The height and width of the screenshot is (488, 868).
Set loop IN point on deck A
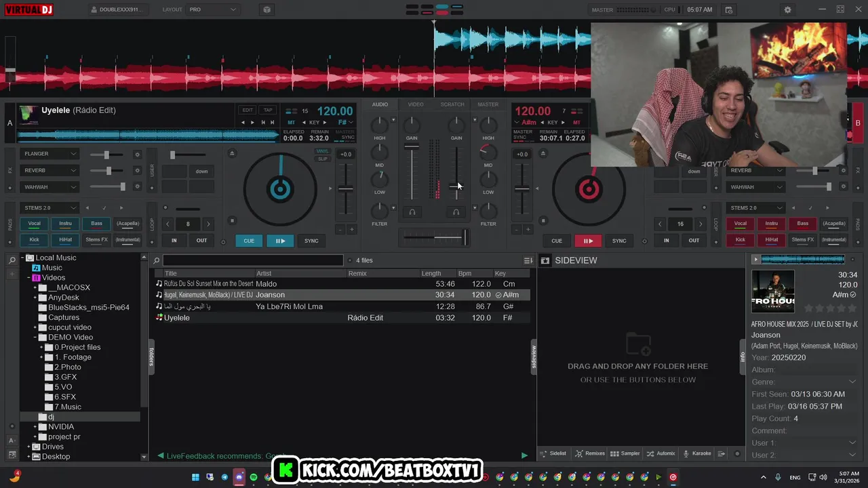[174, 241]
